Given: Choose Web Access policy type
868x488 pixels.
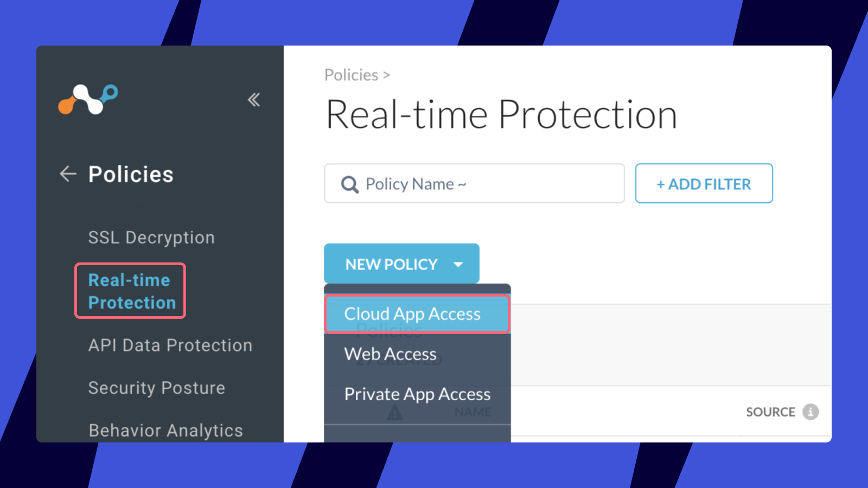Looking at the screenshot, I should pos(391,354).
